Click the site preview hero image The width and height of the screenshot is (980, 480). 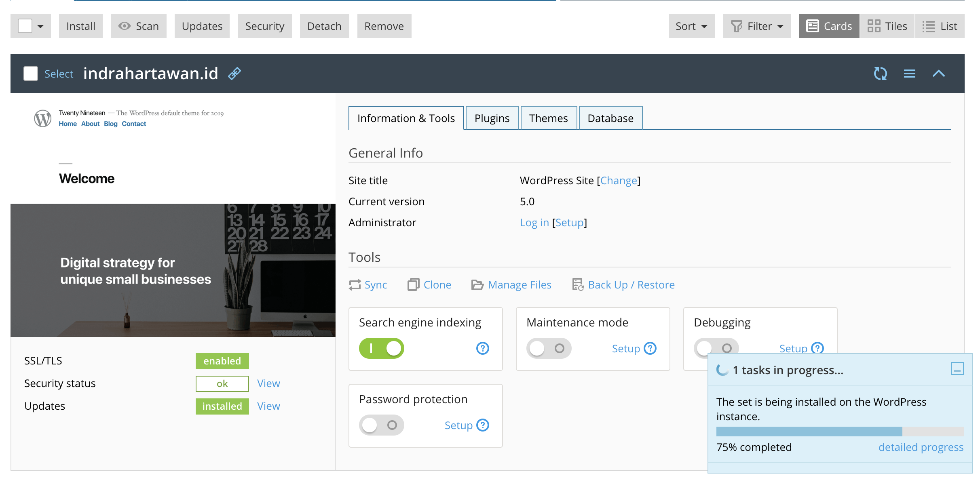(173, 270)
